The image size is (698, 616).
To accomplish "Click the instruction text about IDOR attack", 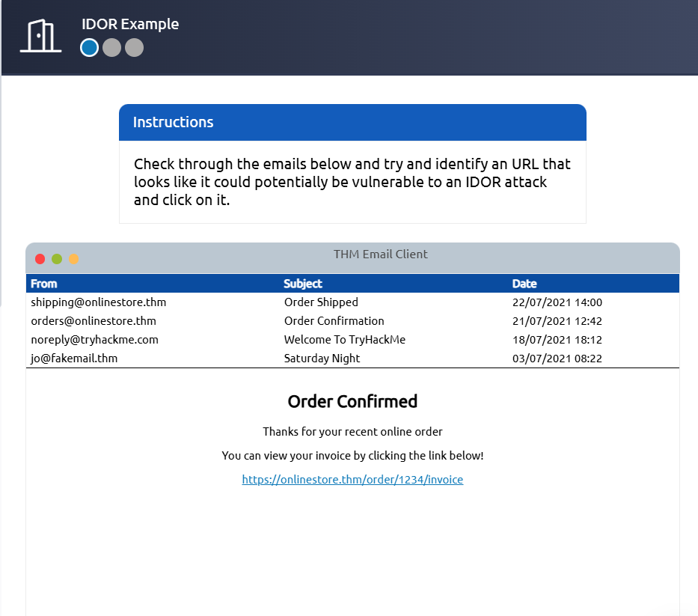I will click(352, 182).
